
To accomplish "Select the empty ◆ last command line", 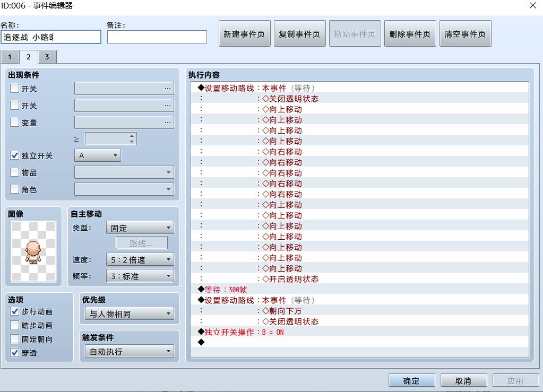I will pos(360,343).
